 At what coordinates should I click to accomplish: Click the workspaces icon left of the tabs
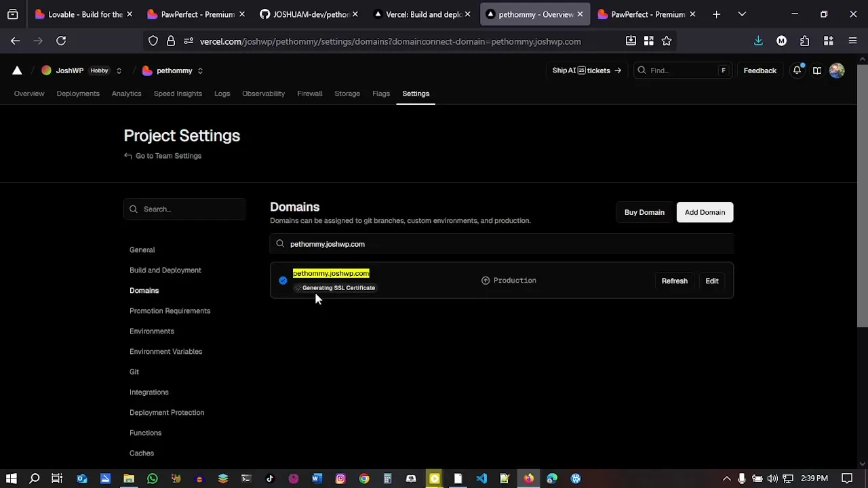[x=13, y=14]
